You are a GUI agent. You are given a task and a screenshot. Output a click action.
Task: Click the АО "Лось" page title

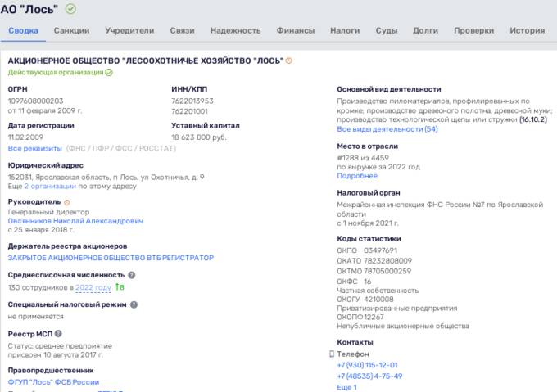point(29,9)
